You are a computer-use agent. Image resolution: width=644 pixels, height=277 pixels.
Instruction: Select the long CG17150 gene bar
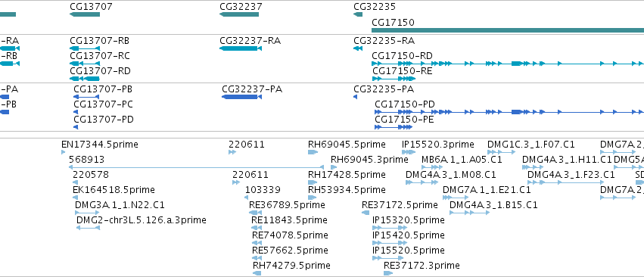(508, 30)
